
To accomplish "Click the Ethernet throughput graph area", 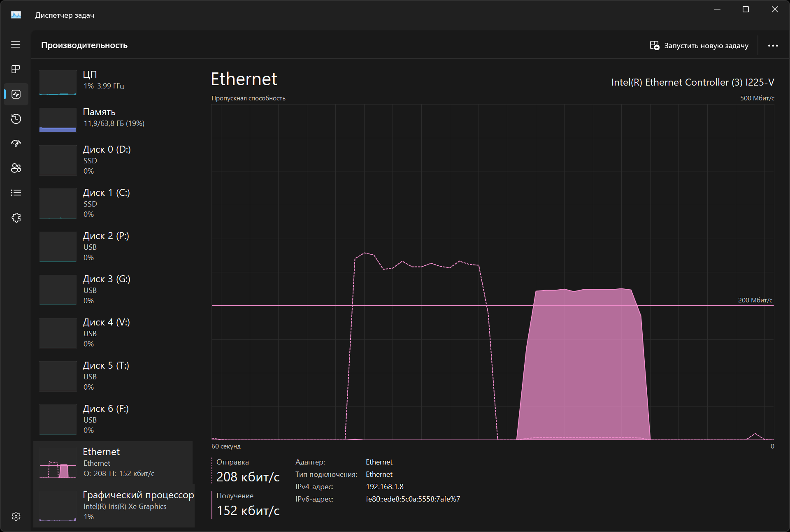I will pos(493,272).
